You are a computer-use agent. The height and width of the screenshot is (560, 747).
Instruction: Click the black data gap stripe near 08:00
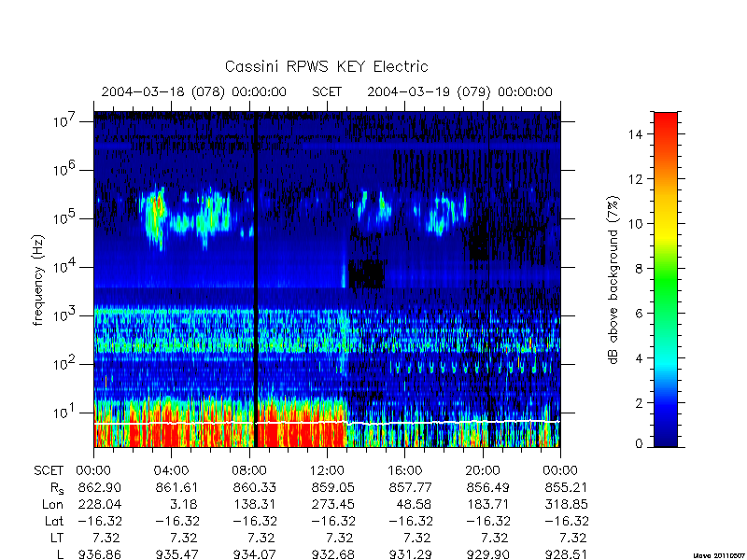pyautogui.click(x=255, y=279)
